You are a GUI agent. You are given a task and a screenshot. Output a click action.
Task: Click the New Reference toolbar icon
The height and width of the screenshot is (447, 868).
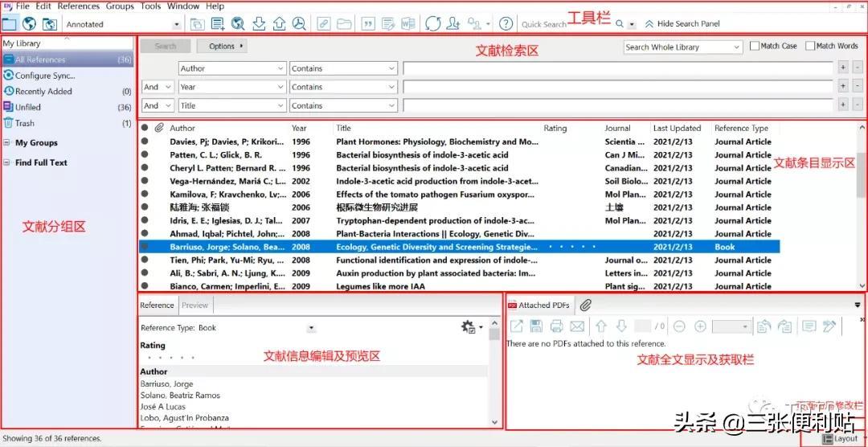pyautogui.click(x=218, y=24)
